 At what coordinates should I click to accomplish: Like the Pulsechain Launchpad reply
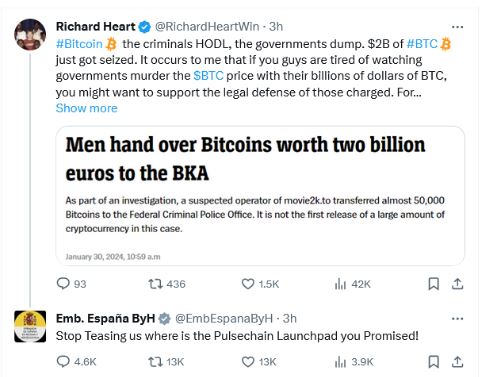coord(258,362)
